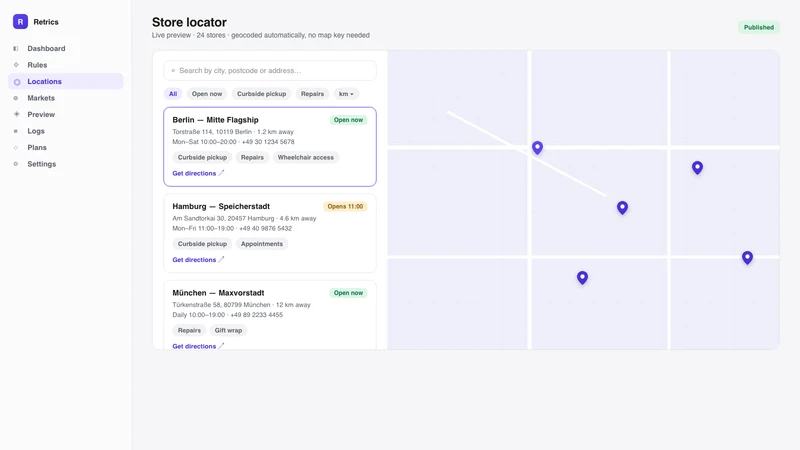This screenshot has height=450, width=800.
Task: Select the far-right map pin on horizontal road
Action: coord(747,257)
